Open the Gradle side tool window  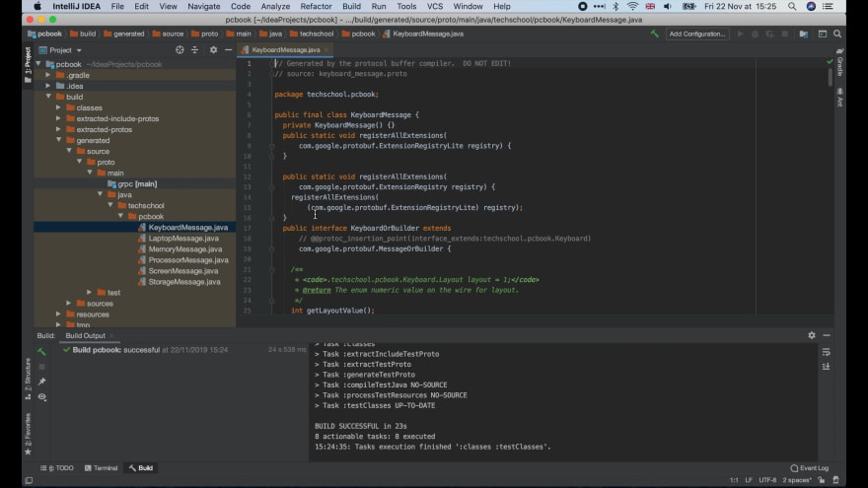click(839, 62)
